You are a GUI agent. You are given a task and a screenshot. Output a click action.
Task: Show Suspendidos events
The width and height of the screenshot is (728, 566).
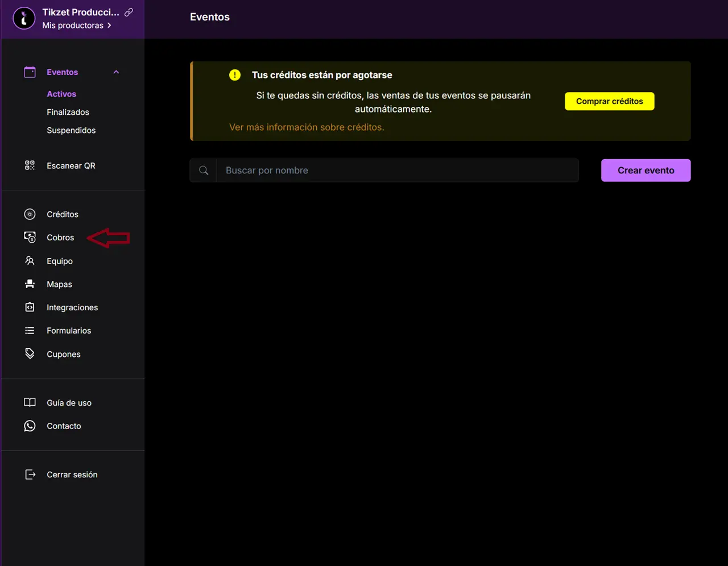click(71, 130)
